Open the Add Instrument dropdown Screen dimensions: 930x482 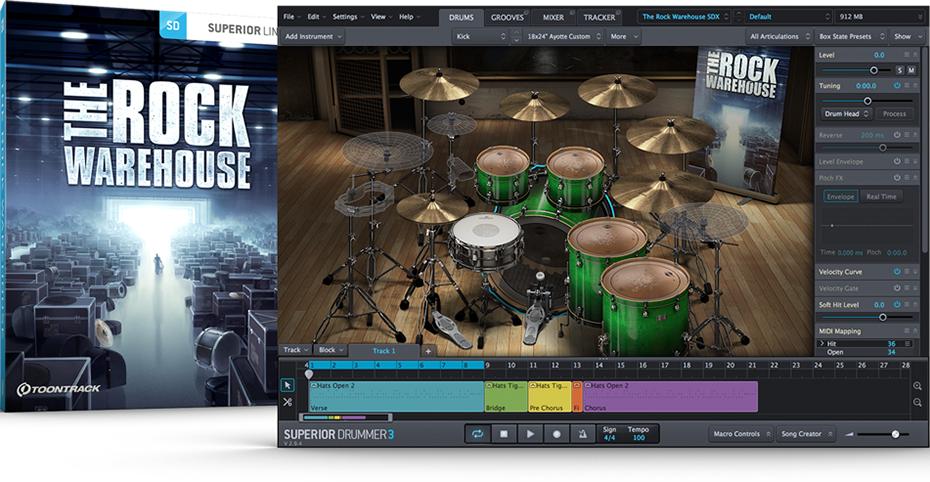click(313, 36)
